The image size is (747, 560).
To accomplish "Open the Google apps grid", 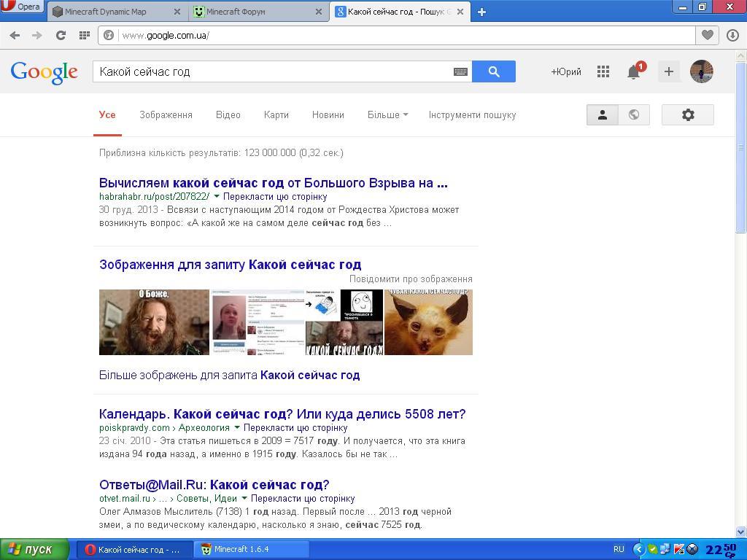I will point(603,72).
